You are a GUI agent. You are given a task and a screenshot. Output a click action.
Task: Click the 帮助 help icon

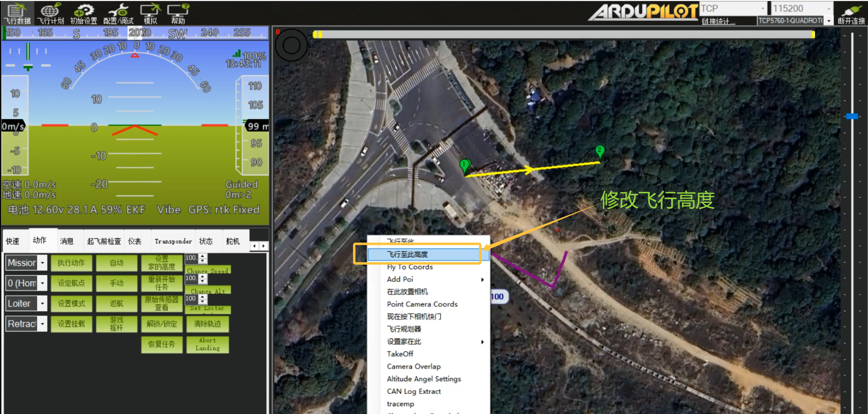(x=178, y=13)
